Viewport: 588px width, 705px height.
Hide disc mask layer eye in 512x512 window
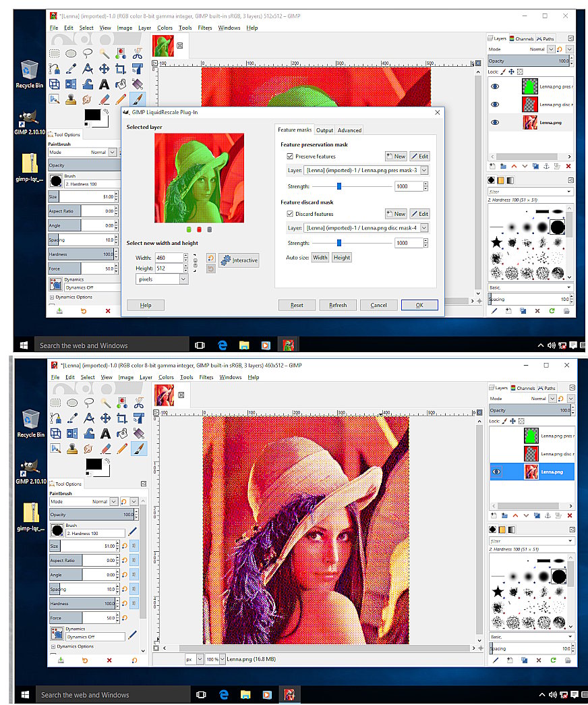click(495, 105)
